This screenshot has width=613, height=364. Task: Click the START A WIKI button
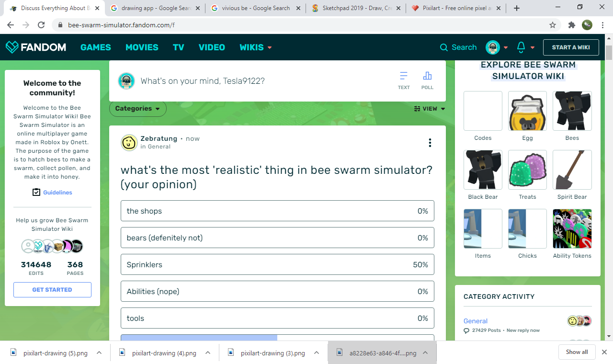(571, 47)
